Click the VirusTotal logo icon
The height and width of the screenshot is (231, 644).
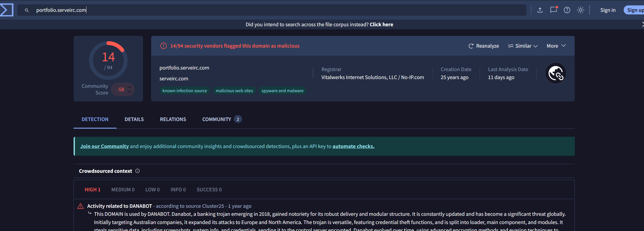(6, 10)
